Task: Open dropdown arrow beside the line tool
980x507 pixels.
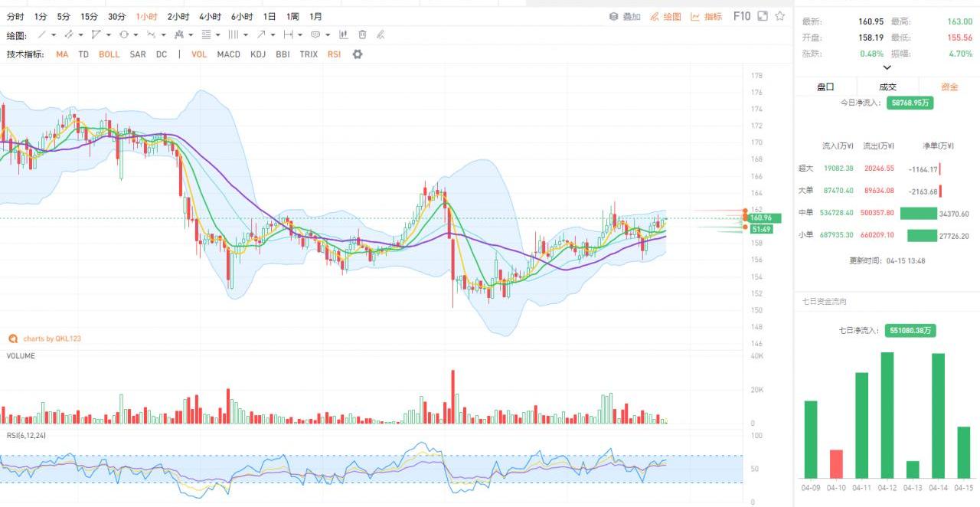Action: click(54, 34)
